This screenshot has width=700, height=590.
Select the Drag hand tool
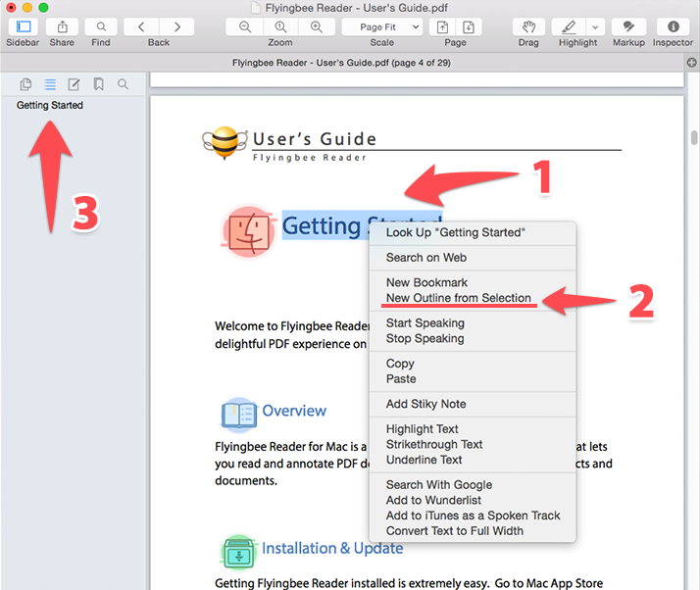coord(528,27)
